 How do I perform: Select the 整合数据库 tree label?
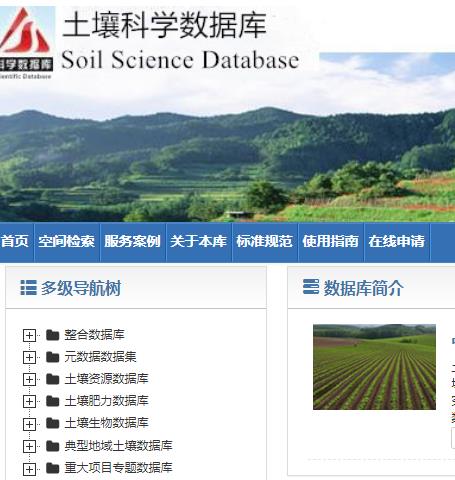[94, 335]
